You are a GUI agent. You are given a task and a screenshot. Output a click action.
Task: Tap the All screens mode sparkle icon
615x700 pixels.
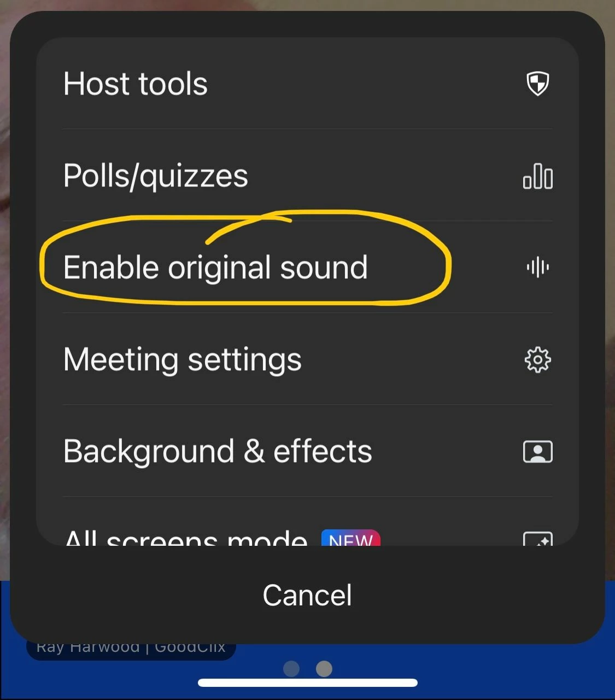pos(538,539)
